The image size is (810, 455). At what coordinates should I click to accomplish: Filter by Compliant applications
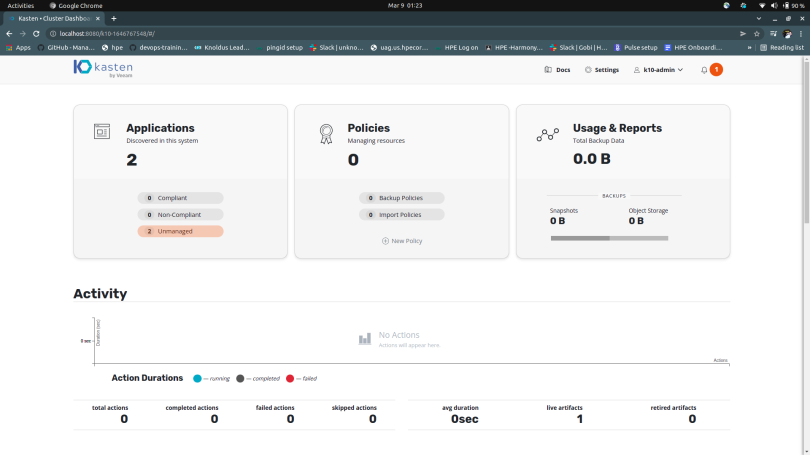point(180,198)
